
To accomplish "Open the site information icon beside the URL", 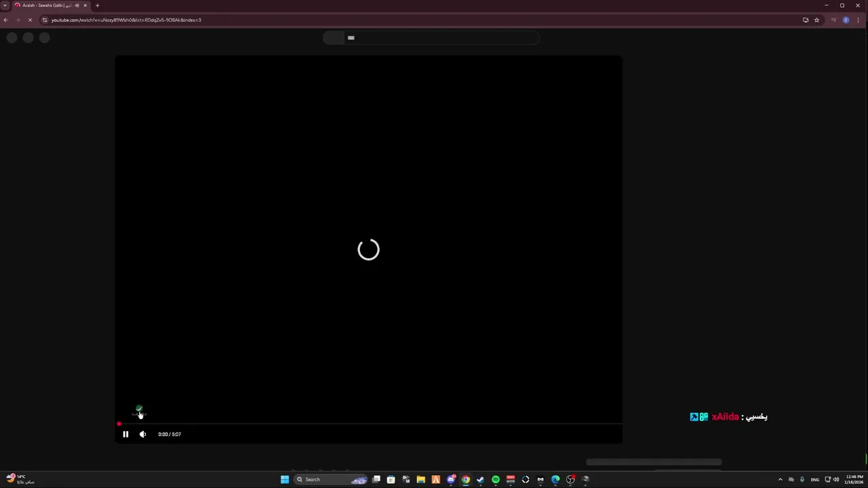I will 45,20.
